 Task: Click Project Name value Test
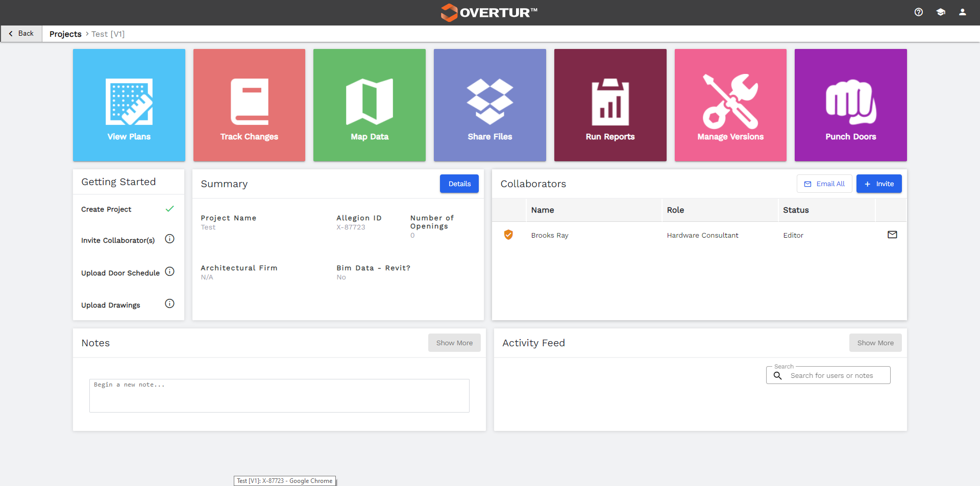208,227
